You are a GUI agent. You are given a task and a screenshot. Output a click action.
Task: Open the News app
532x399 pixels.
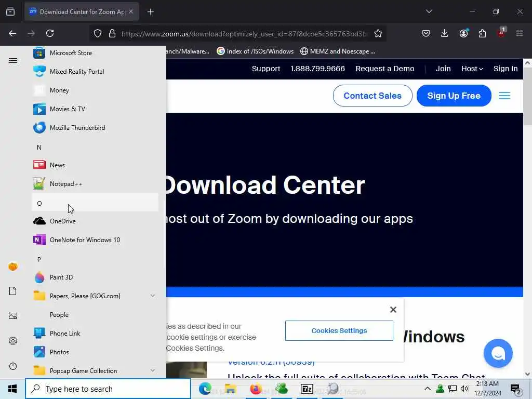(x=95, y=165)
